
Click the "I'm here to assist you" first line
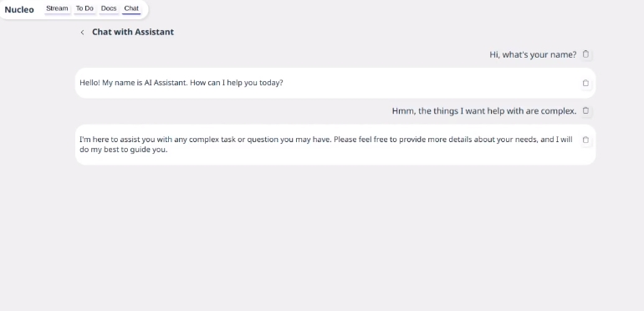(326, 140)
